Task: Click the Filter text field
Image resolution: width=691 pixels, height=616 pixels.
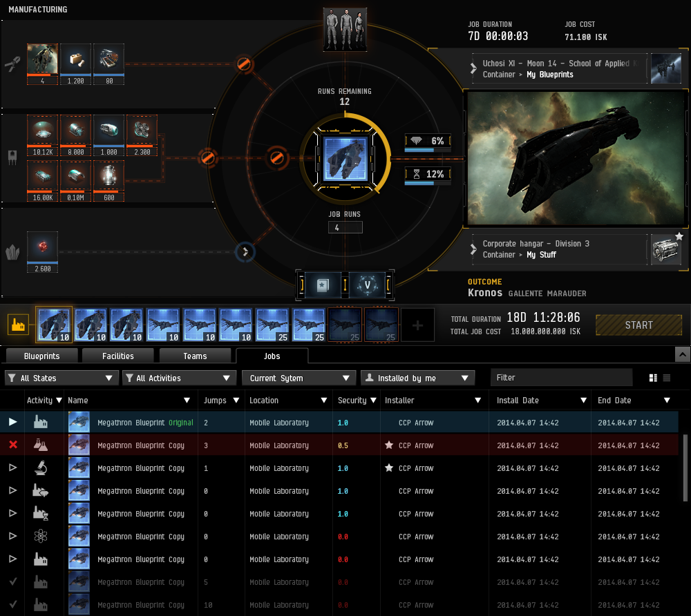Action: (561, 377)
